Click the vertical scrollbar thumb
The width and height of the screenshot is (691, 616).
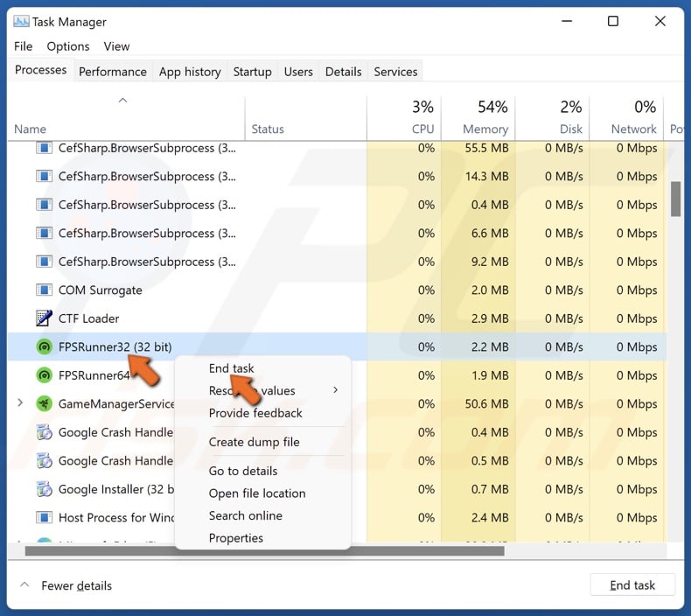click(675, 199)
